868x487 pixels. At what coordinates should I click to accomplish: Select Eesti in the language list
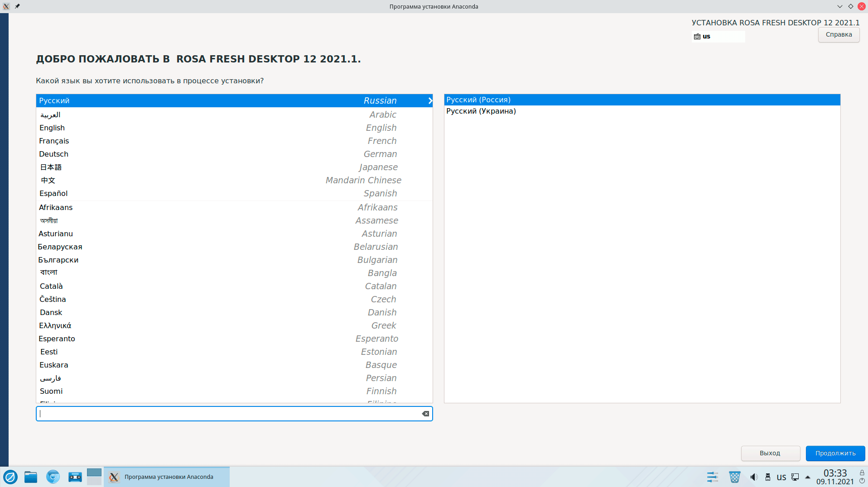(x=234, y=352)
